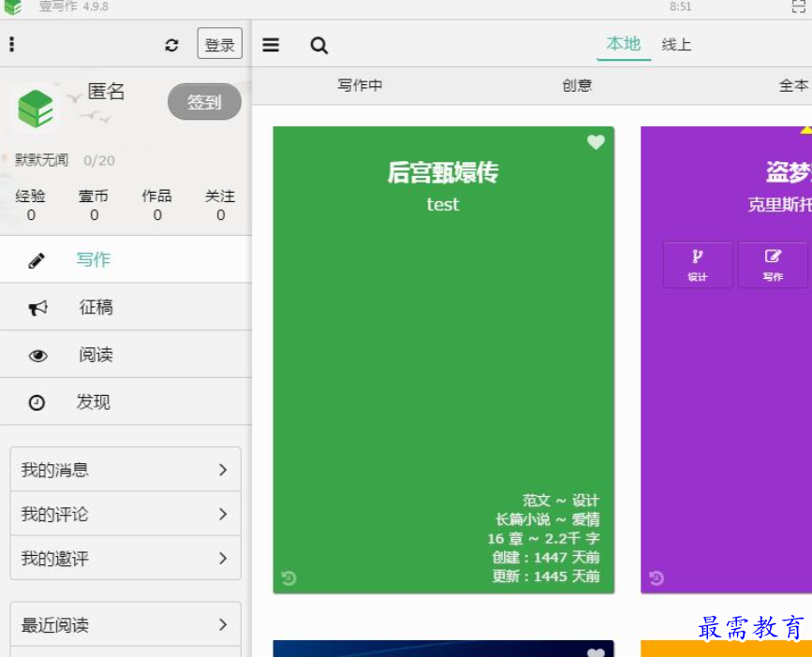Open the hamburger menu icon
812x657 pixels.
271,45
